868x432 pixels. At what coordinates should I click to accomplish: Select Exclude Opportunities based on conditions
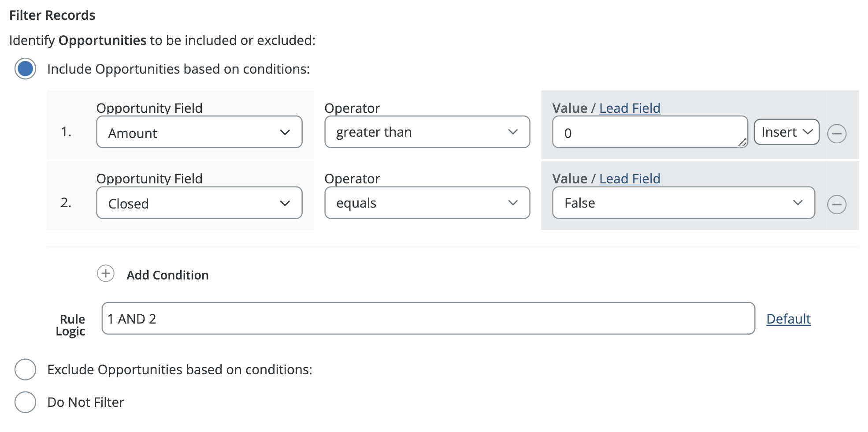[25, 369]
